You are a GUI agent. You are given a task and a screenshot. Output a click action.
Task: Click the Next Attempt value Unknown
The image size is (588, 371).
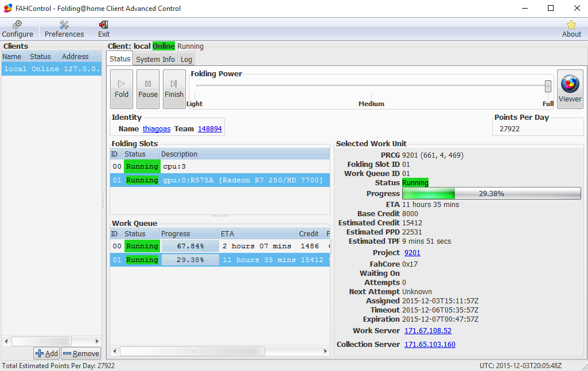click(x=417, y=292)
